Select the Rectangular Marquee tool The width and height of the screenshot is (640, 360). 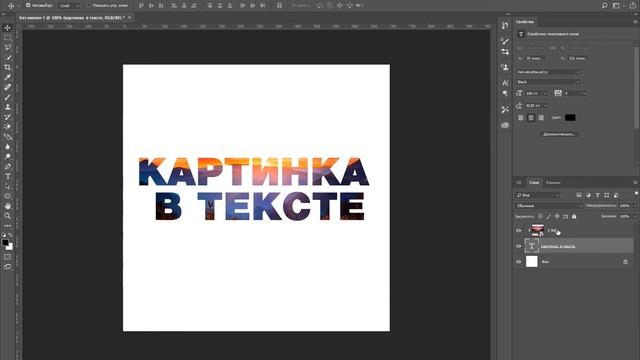(x=7, y=38)
